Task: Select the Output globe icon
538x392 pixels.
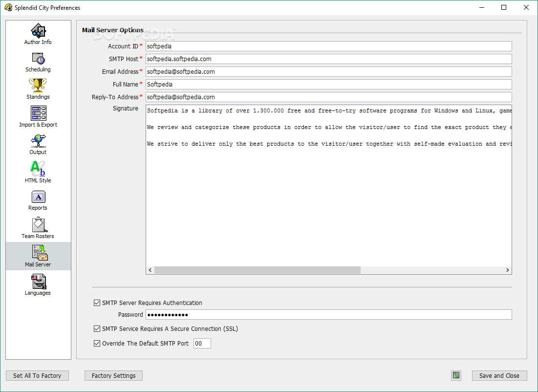Action: pos(38,141)
